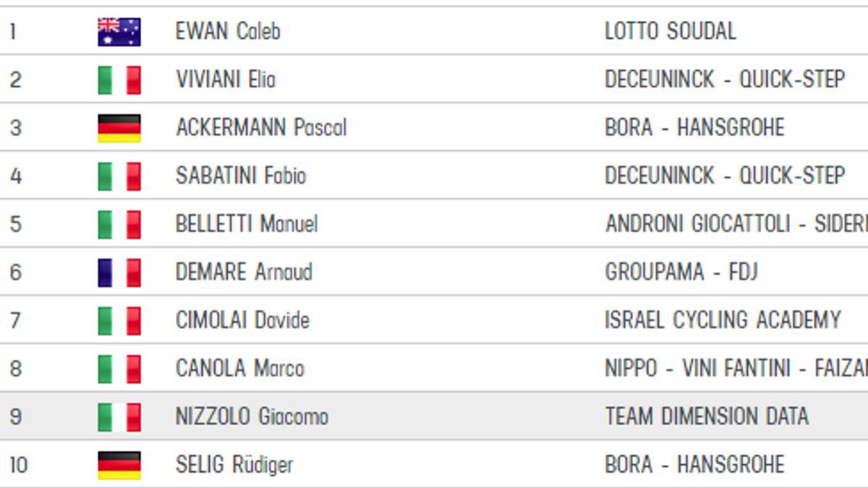868x488 pixels.
Task: Open team LOTTO SOUDAL
Action: [671, 32]
